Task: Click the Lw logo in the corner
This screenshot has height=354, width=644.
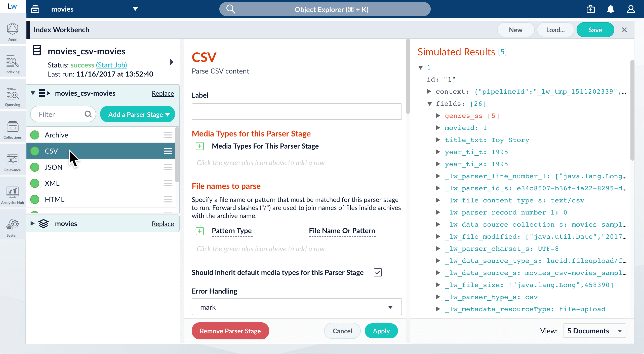Action: pyautogui.click(x=12, y=6)
